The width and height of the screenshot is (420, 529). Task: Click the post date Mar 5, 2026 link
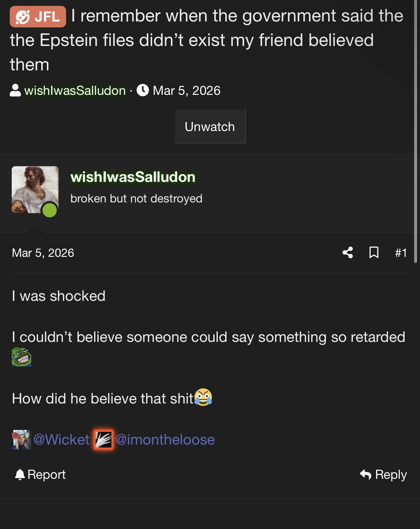pos(43,253)
